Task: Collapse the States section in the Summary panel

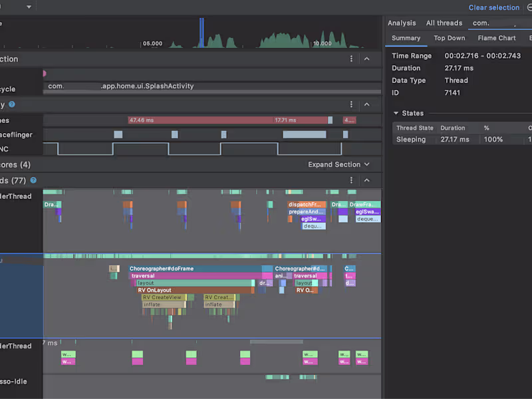Action: click(x=395, y=113)
